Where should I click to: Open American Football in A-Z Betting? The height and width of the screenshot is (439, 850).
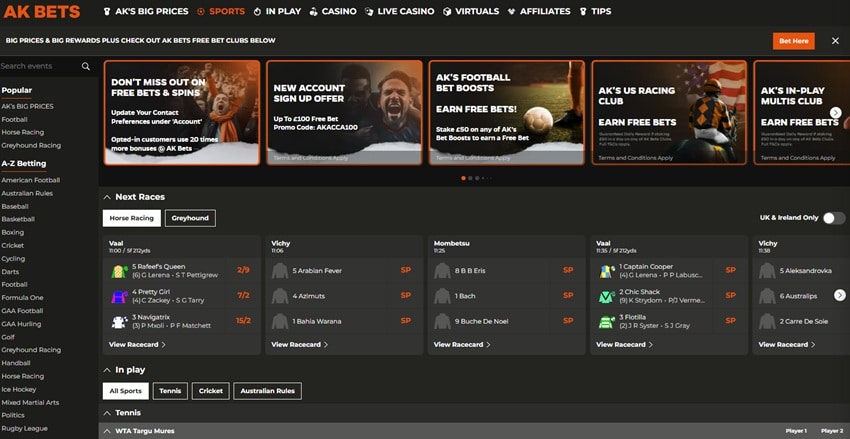31,180
